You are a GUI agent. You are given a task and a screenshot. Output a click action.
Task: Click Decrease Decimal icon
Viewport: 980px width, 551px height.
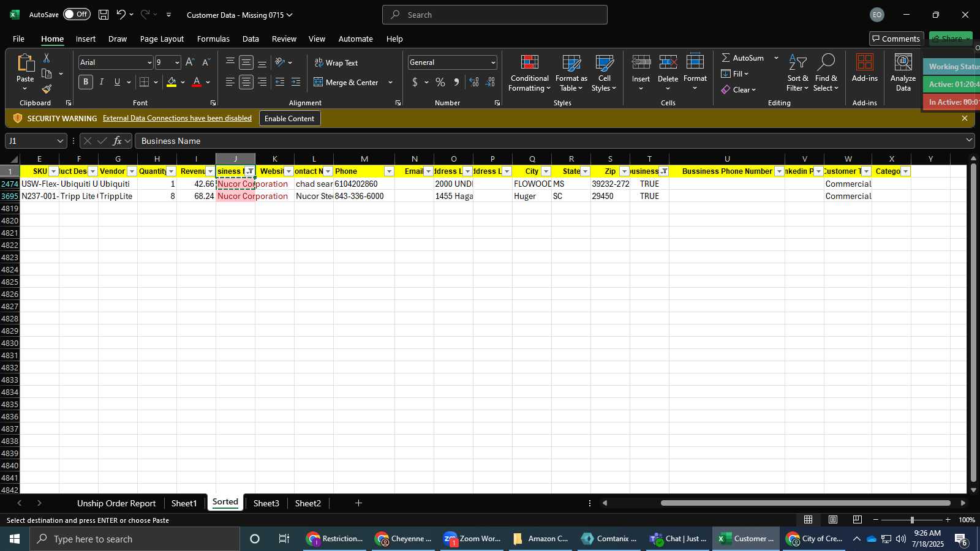pyautogui.click(x=490, y=82)
